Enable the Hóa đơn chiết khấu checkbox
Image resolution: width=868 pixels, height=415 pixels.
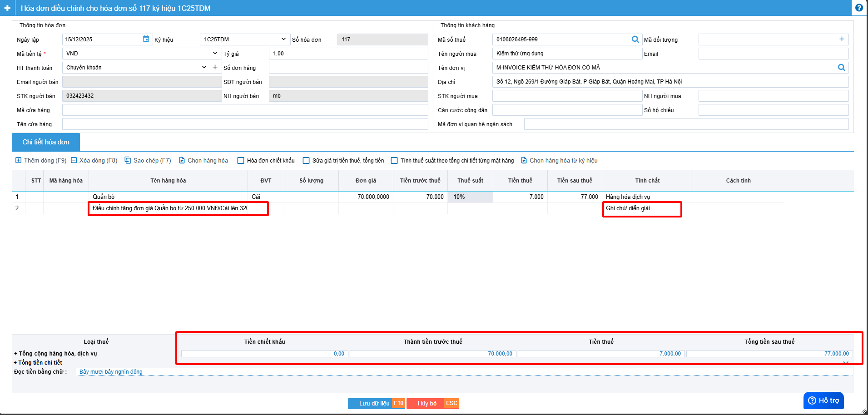241,161
